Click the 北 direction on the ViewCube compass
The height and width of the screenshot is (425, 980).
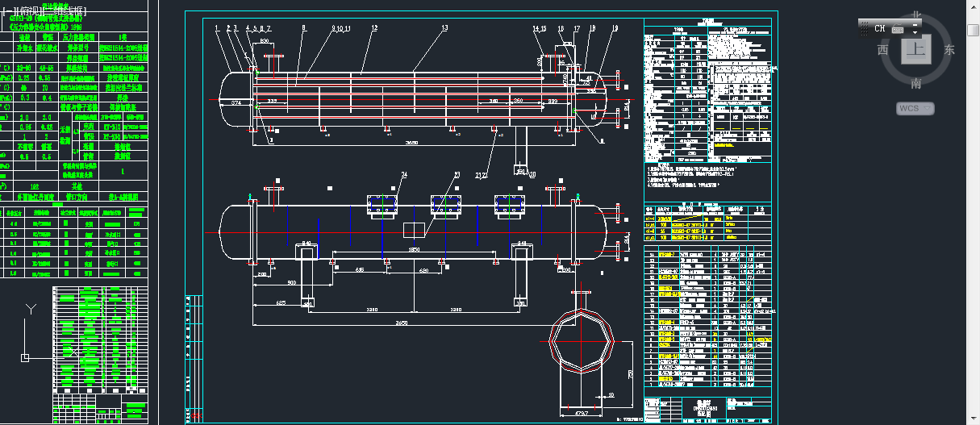[x=916, y=15]
